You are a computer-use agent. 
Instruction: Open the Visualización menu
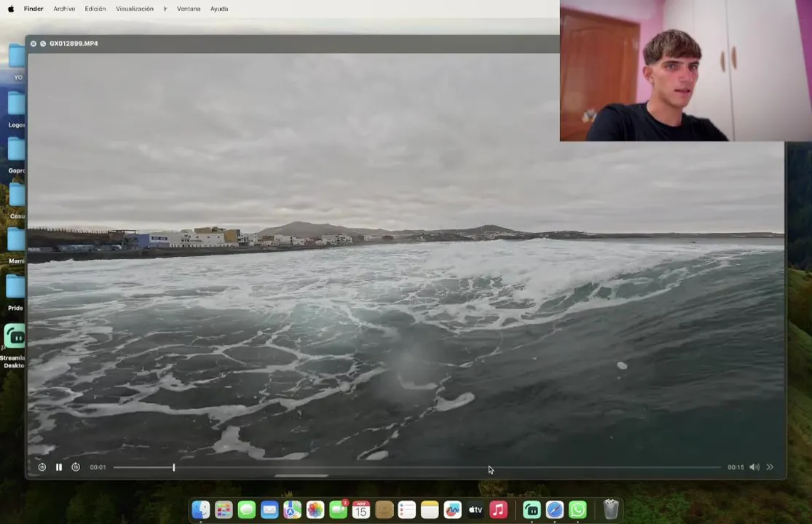(x=135, y=9)
